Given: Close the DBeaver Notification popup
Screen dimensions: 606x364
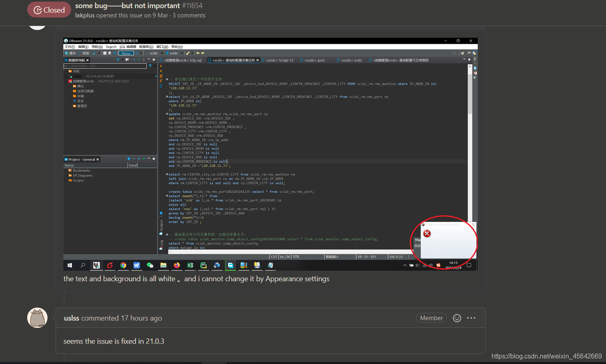Looking at the screenshot, I should 473,224.
